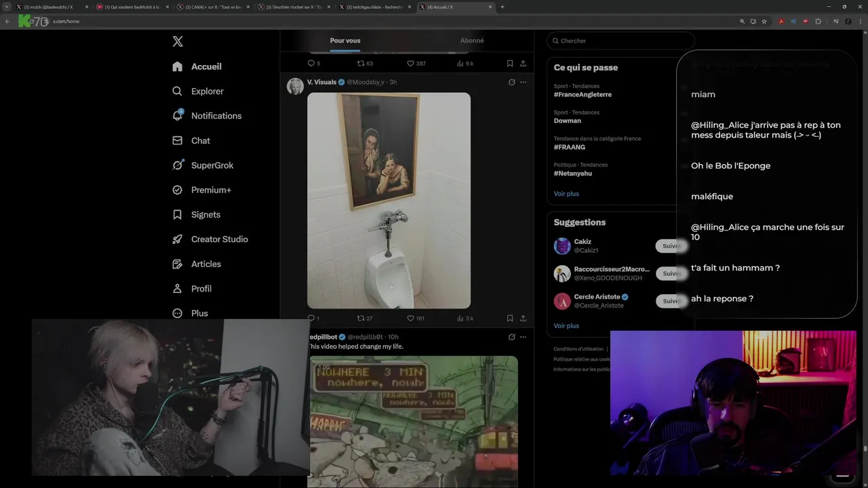Click the Chercher search field
This screenshot has height=488, width=868.
pos(620,41)
